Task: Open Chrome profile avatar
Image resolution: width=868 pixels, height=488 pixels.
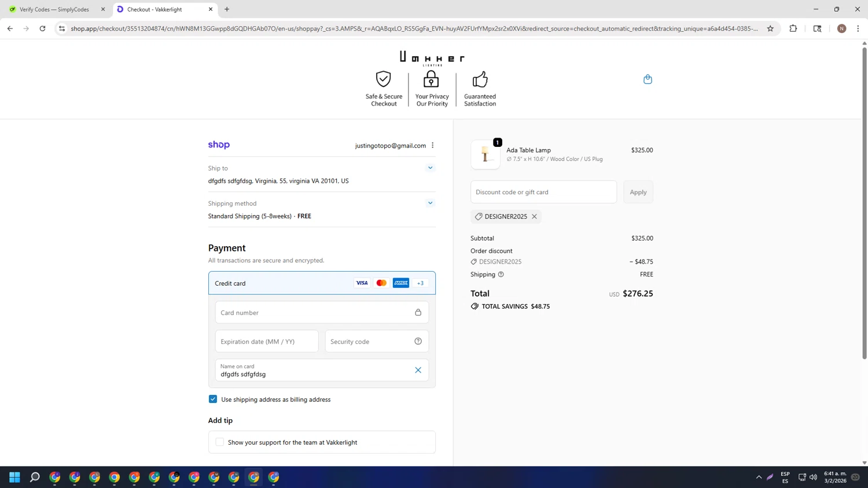Action: coord(841,28)
